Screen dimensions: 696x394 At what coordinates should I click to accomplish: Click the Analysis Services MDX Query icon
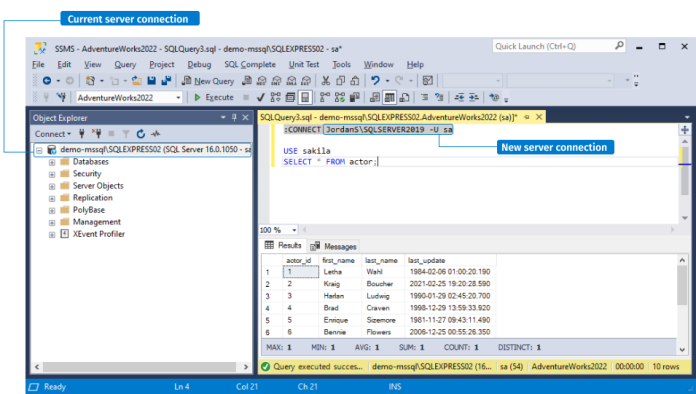point(262,81)
